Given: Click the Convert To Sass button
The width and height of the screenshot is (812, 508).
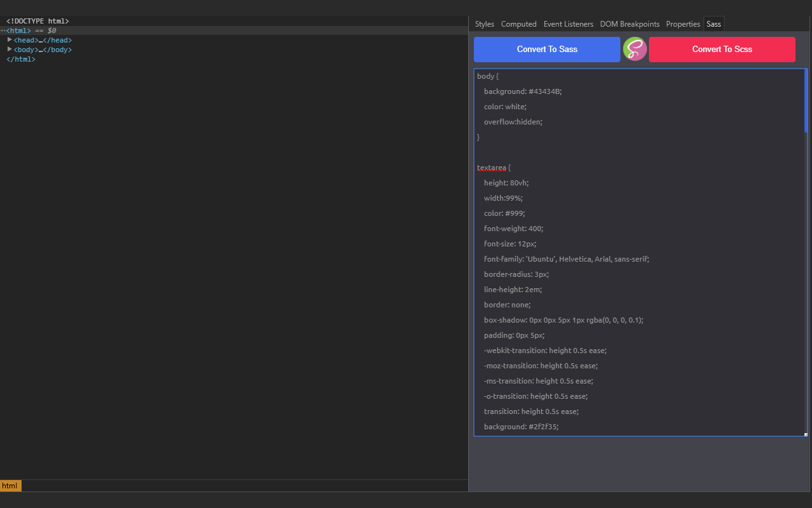Looking at the screenshot, I should 546,49.
